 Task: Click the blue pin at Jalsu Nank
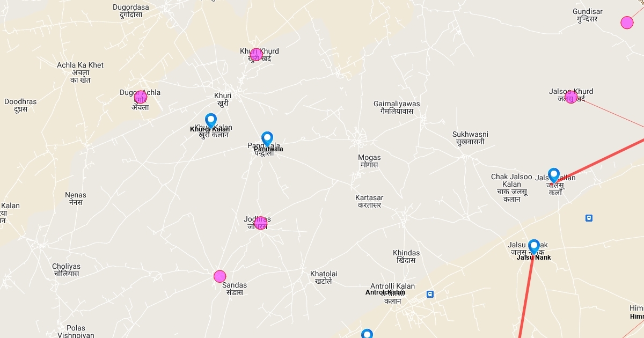pos(533,247)
